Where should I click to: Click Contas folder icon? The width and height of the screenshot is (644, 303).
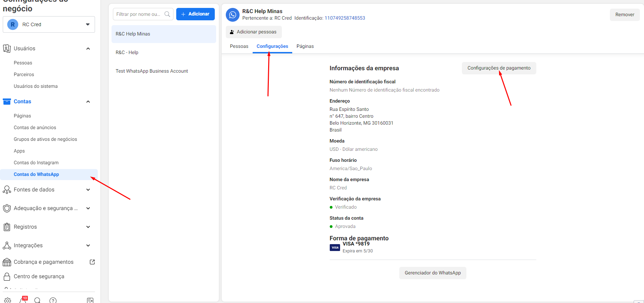tap(7, 102)
